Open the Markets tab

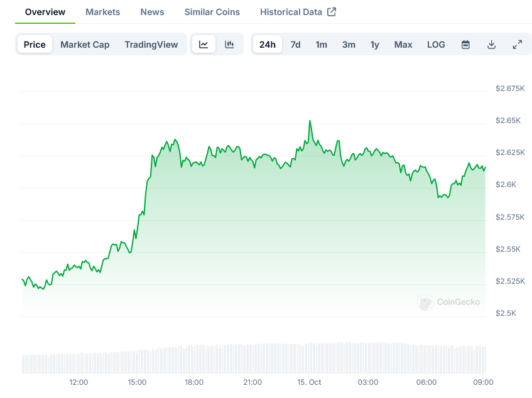pyautogui.click(x=102, y=12)
